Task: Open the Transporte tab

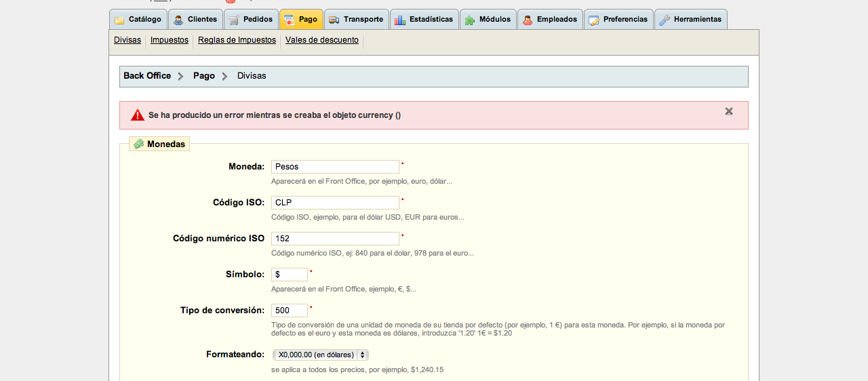Action: (357, 19)
